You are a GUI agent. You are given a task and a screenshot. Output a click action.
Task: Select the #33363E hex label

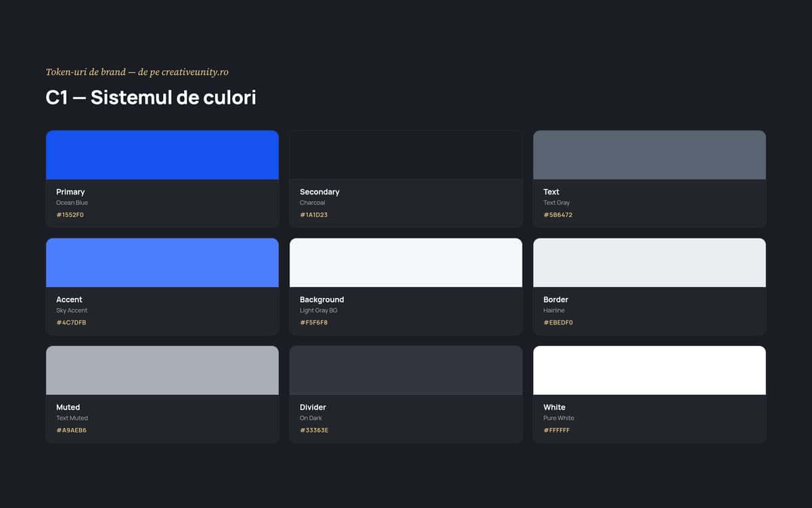pyautogui.click(x=314, y=430)
